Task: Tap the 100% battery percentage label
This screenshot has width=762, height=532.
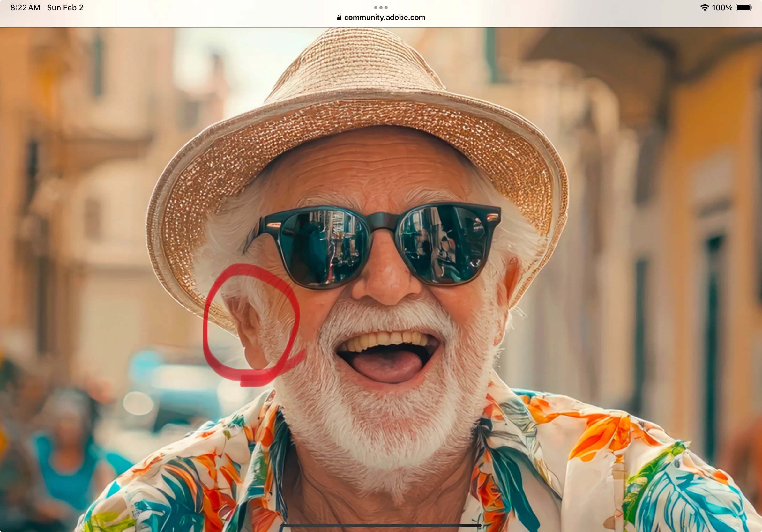Action: pos(722,8)
